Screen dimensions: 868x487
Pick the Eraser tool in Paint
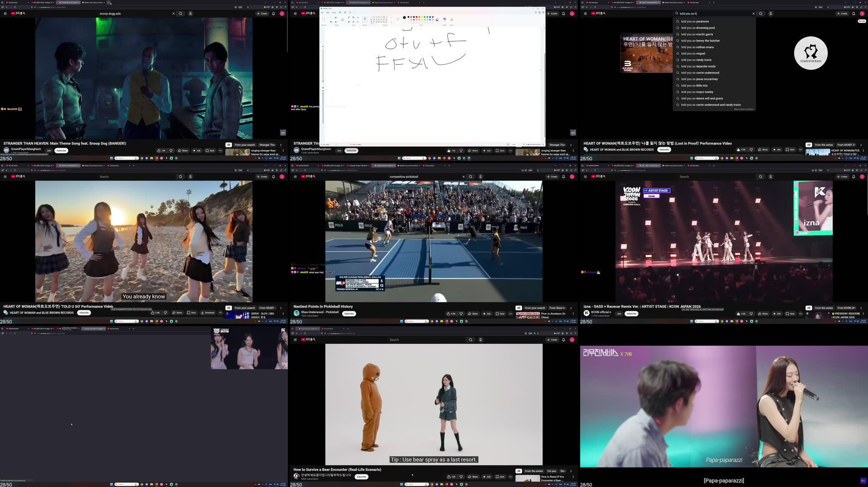pyautogui.click(x=349, y=21)
